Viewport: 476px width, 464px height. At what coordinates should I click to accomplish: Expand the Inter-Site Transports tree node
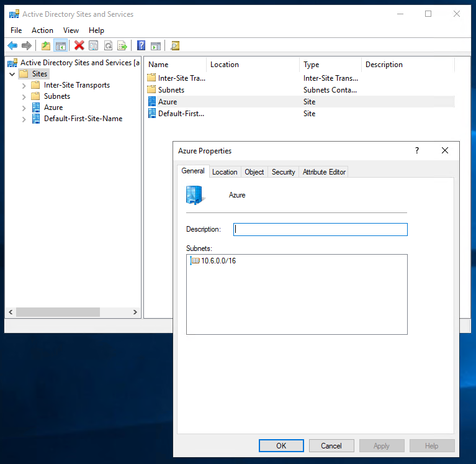pyautogui.click(x=24, y=86)
